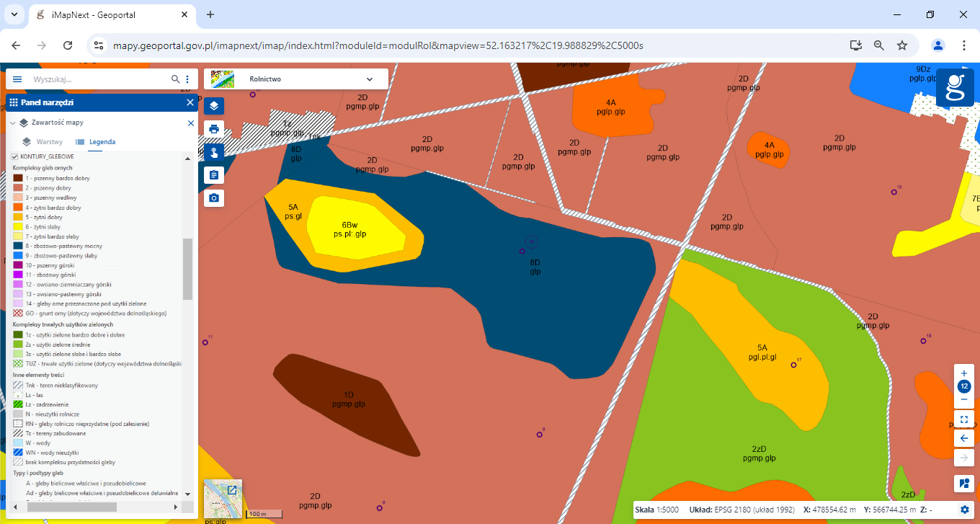Switch to the Warstwy tab
The width and height of the screenshot is (980, 524).
tap(43, 142)
